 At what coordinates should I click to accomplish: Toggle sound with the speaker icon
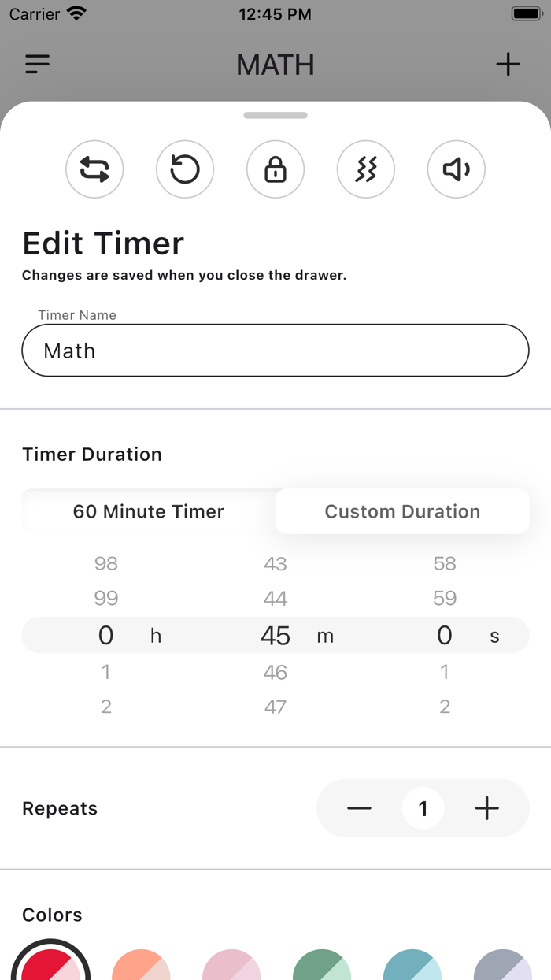[457, 169]
